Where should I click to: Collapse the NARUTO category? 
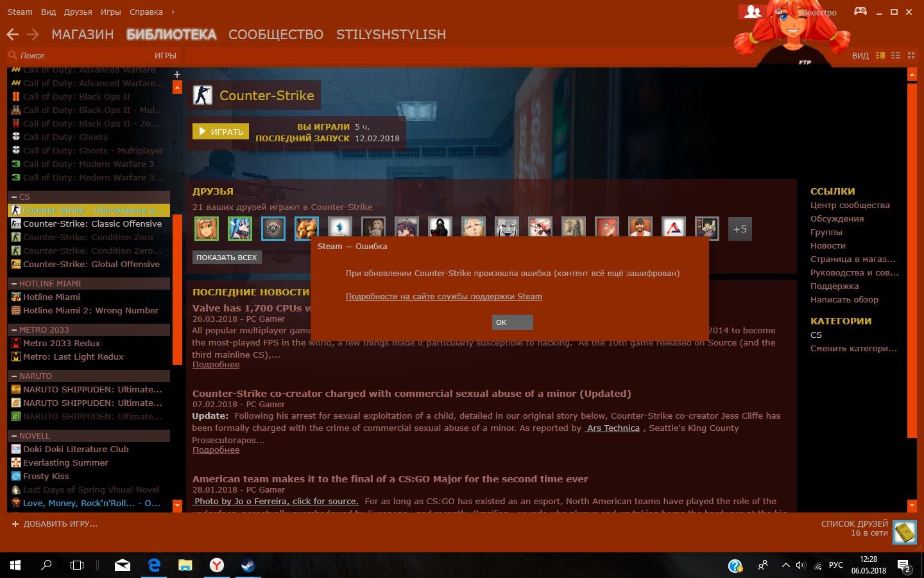click(x=14, y=376)
